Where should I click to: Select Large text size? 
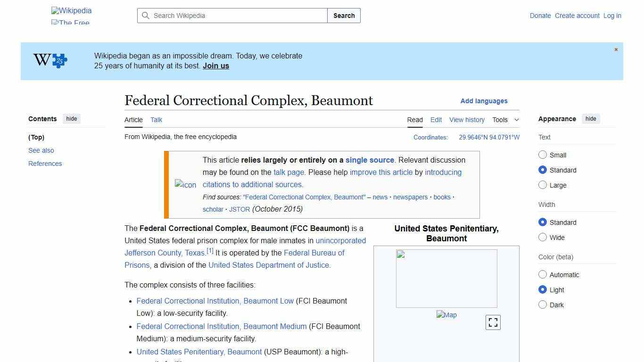coord(543,185)
